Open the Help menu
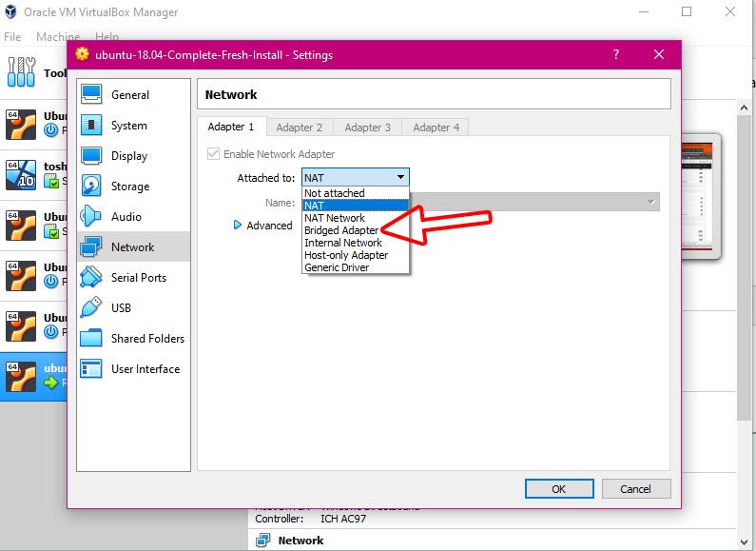This screenshot has height=551, width=756. pos(107,37)
